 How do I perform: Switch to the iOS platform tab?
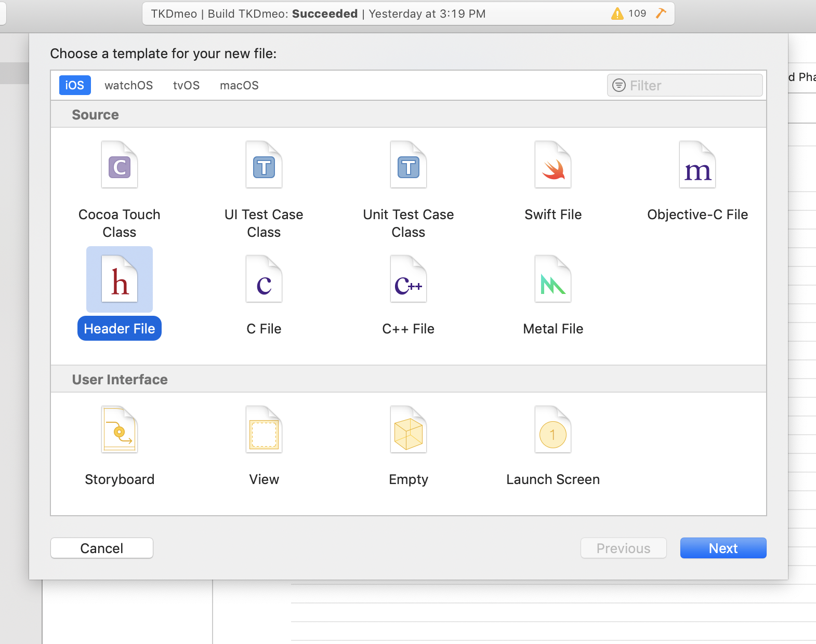click(x=75, y=85)
